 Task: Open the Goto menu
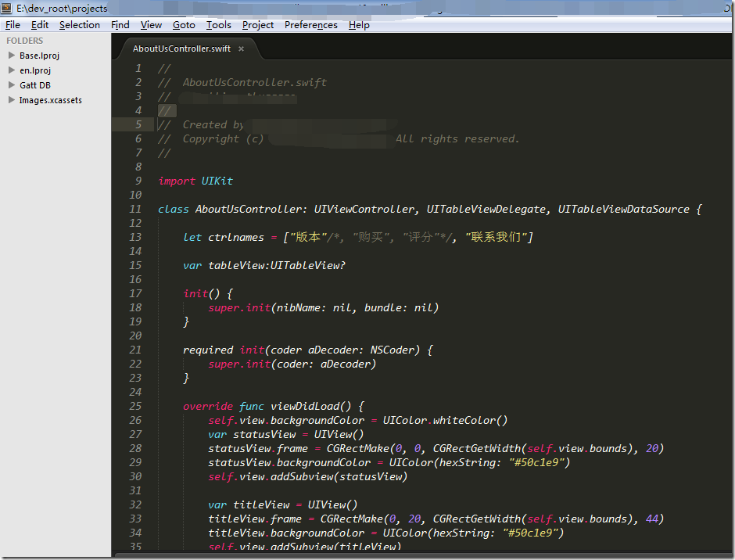click(x=184, y=25)
